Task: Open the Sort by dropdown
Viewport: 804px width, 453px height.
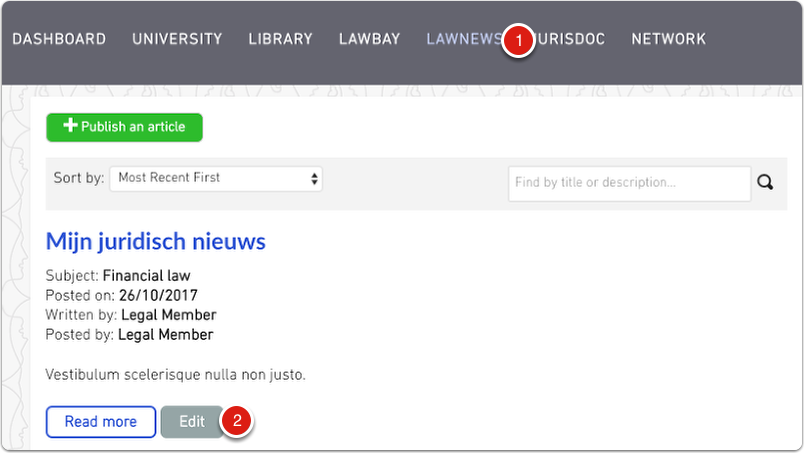Action: 215,178
